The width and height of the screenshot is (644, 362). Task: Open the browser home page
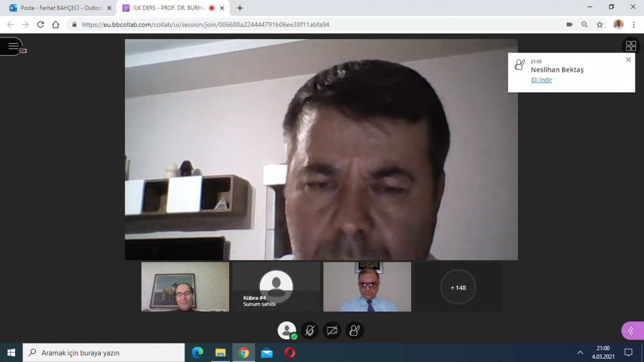(56, 24)
